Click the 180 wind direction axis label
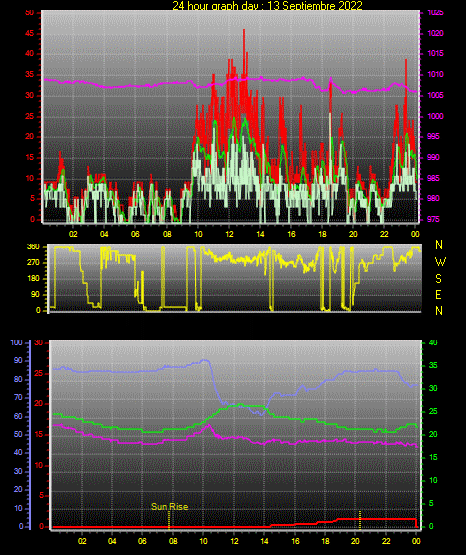Viewport: 466px width, 555px height. 34,279
